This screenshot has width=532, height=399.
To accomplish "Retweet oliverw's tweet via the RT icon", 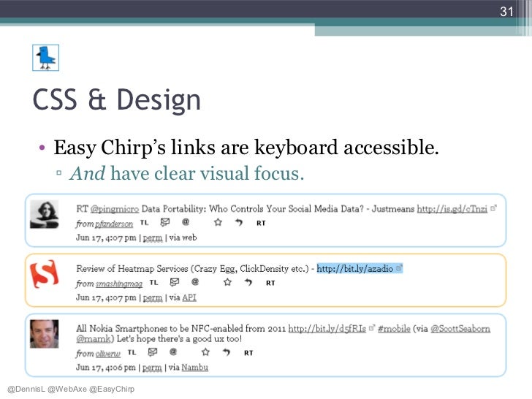I will pos(248,352).
